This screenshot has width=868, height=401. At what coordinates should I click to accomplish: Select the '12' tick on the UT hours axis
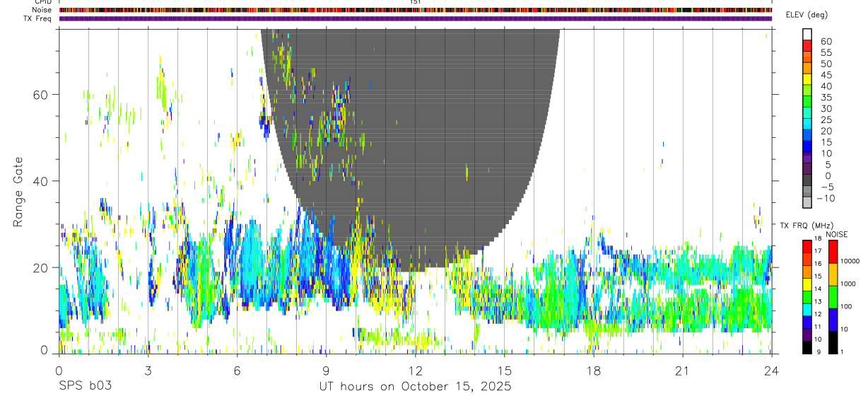coord(415,371)
